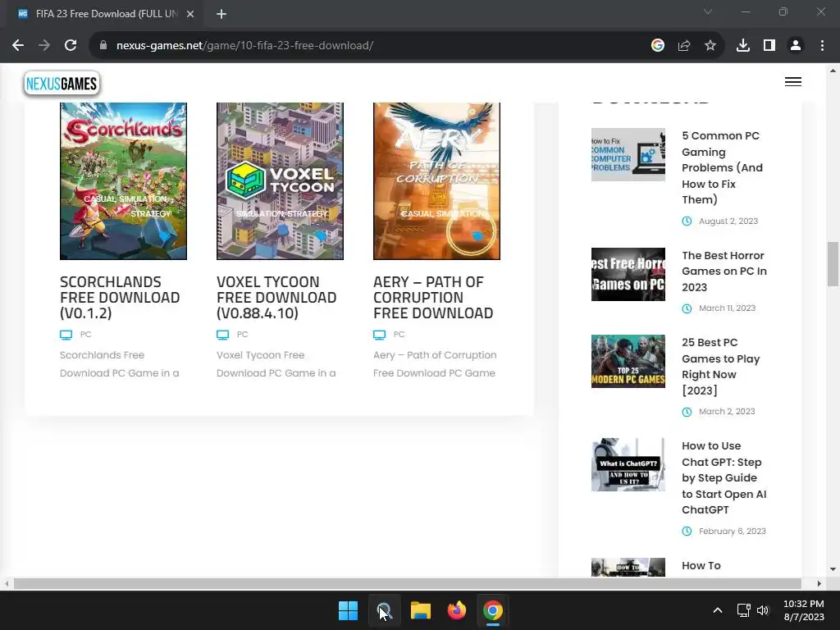Open the tab search chevron

708,11
